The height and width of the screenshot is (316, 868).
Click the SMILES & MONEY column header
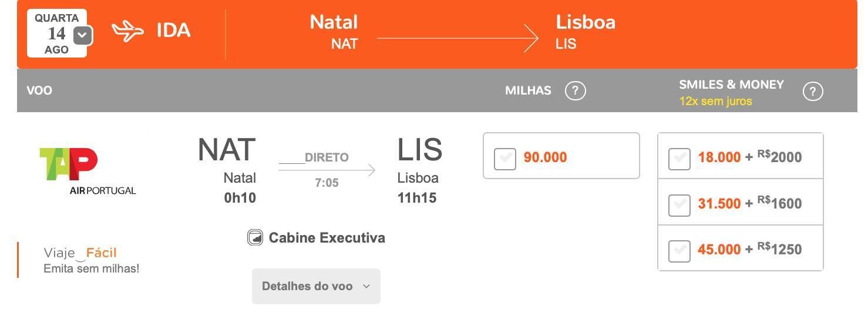click(731, 85)
